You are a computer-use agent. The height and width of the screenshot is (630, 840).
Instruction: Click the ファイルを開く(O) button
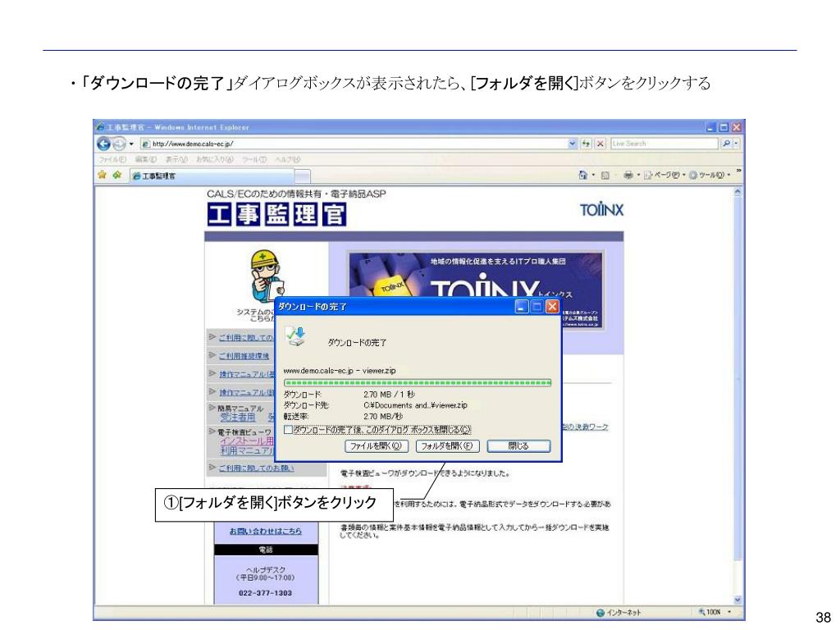click(x=376, y=445)
